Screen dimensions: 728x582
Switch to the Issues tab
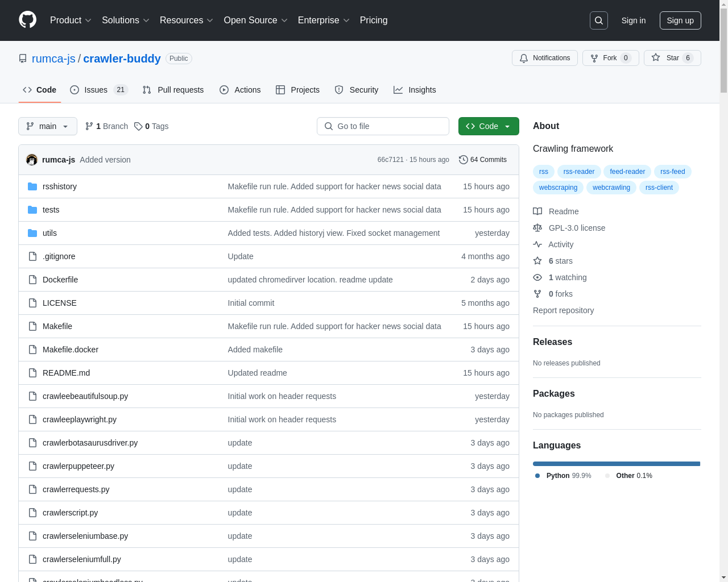pyautogui.click(x=99, y=90)
